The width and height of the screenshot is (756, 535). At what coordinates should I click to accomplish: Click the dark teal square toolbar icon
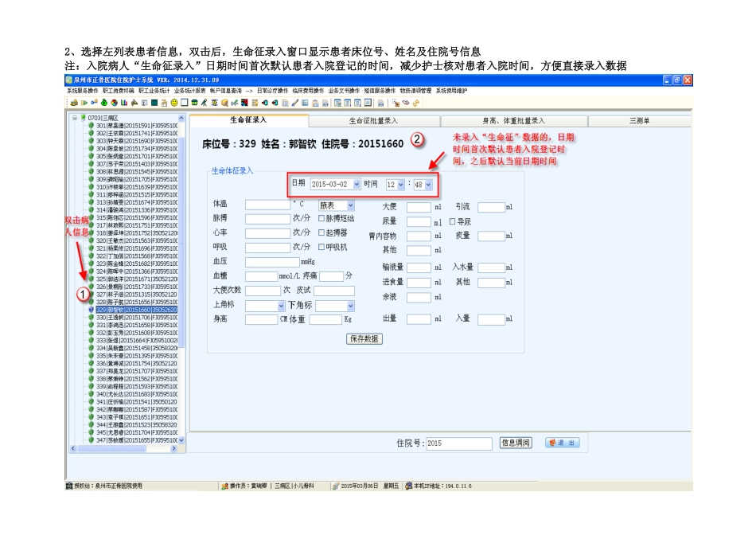[x=154, y=103]
